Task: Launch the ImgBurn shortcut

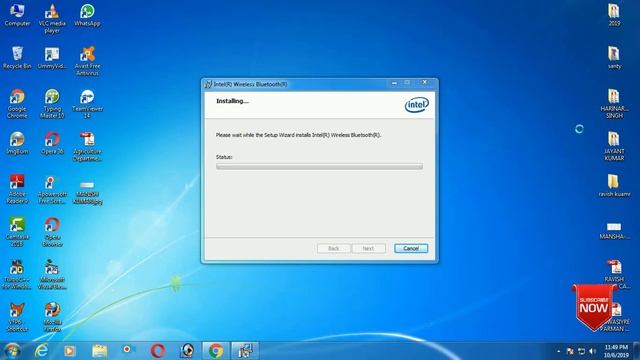Action: tap(17, 143)
